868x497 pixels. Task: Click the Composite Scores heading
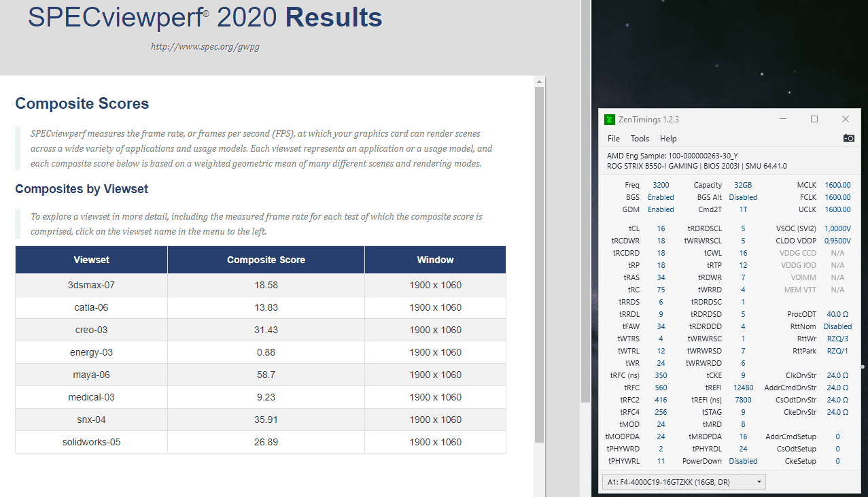pos(82,103)
